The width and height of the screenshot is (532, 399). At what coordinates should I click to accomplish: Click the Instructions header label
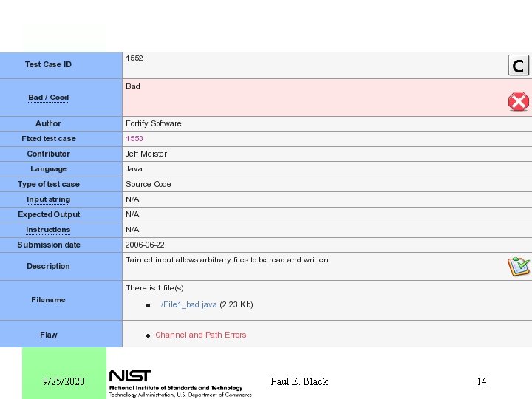pos(48,230)
